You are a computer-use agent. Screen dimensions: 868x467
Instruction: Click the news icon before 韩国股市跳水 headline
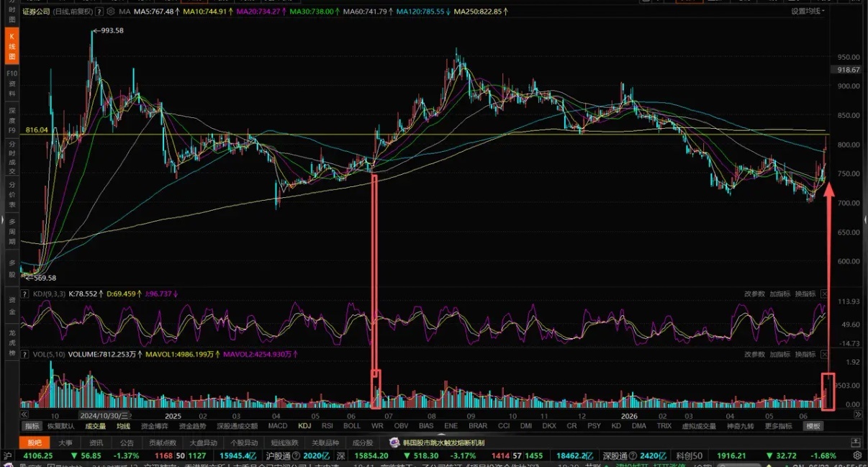coord(394,443)
